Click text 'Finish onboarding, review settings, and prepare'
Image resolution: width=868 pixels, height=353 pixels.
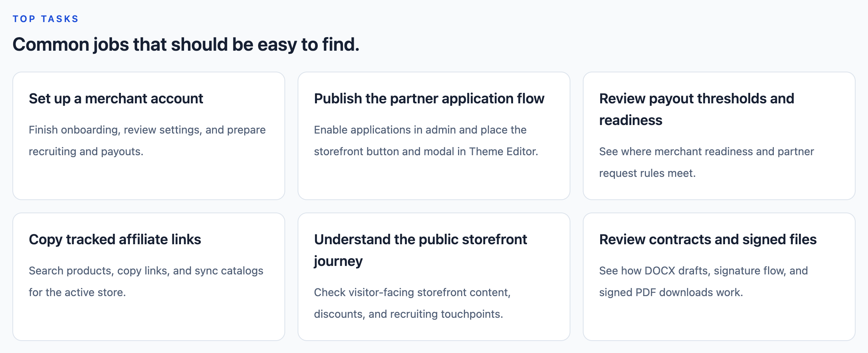[x=147, y=130]
